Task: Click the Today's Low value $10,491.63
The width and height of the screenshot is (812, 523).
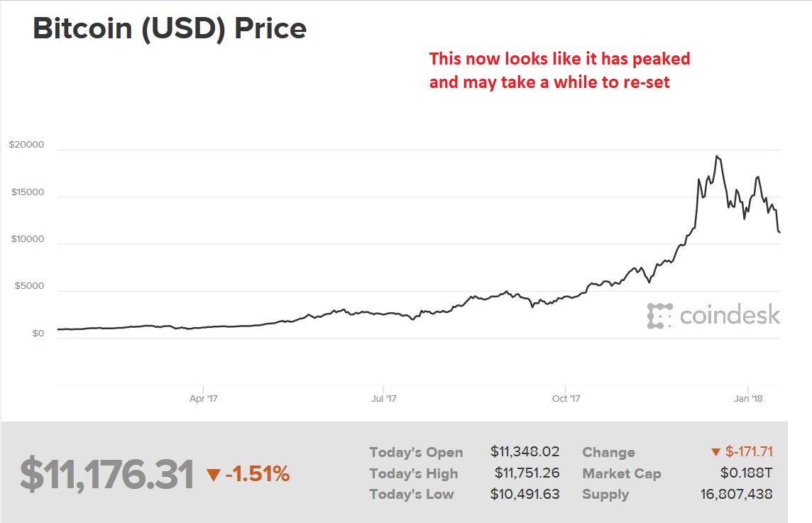Action: pyautogui.click(x=525, y=494)
